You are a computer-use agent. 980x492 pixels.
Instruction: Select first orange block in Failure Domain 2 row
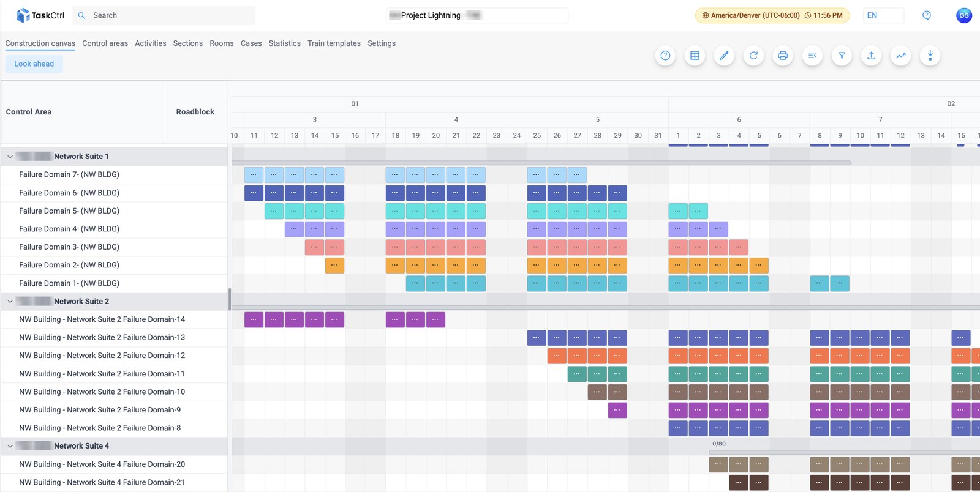(x=334, y=266)
